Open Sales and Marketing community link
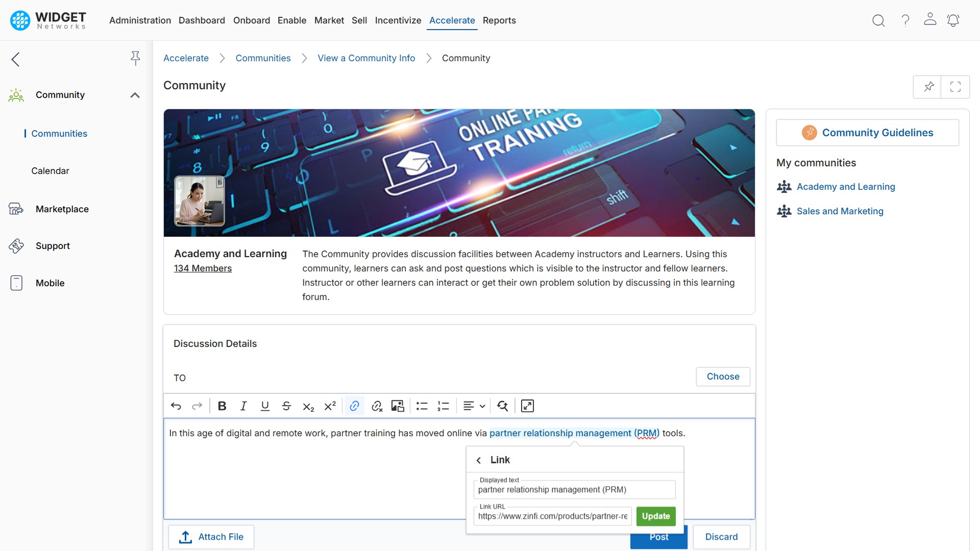 pos(840,211)
